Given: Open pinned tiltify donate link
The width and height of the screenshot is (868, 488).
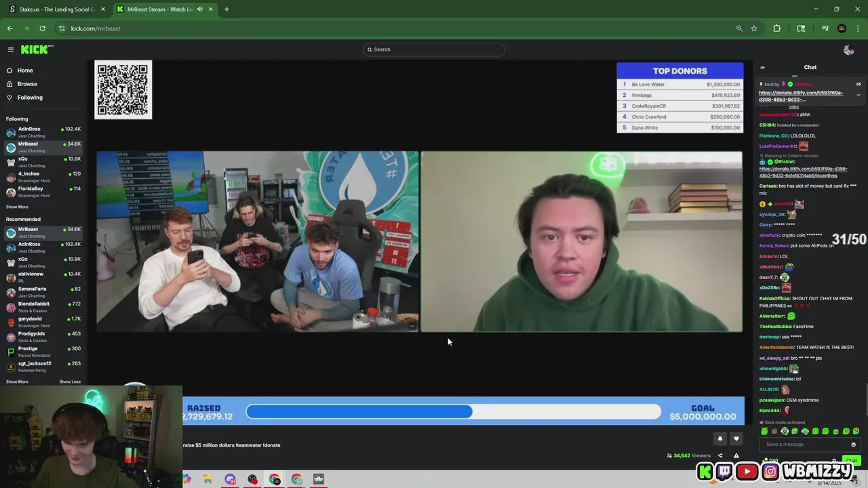Looking at the screenshot, I should (x=800, y=96).
